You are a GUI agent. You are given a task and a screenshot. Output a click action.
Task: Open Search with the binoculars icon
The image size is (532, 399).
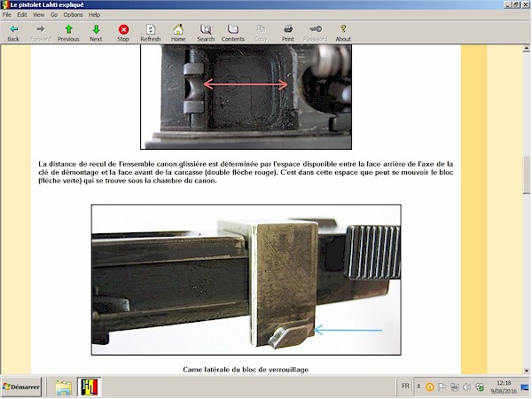206,29
